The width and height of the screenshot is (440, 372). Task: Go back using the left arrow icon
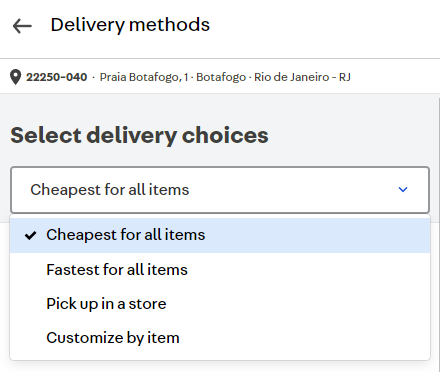[22, 26]
